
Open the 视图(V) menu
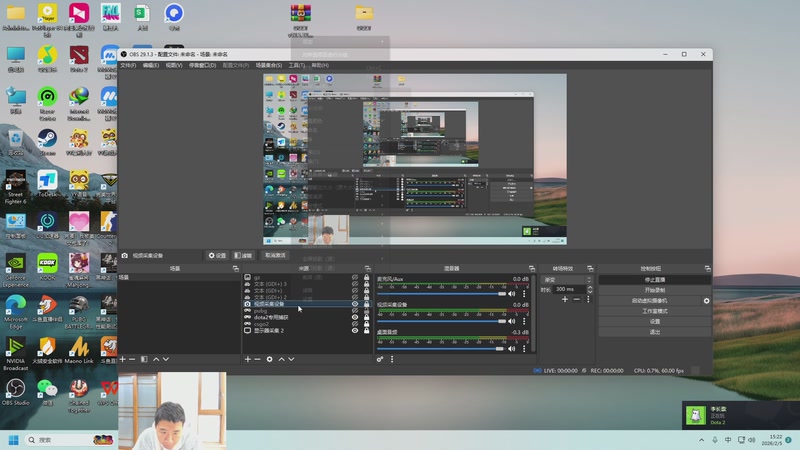tap(173, 65)
